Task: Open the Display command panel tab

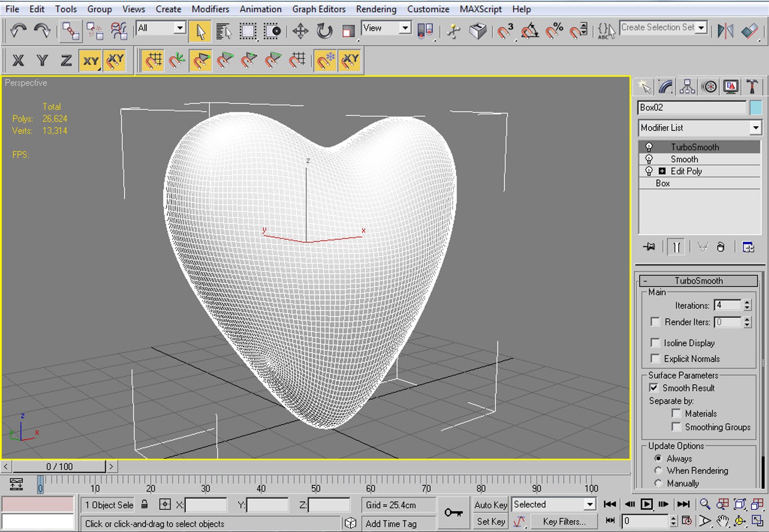Action: coord(731,87)
